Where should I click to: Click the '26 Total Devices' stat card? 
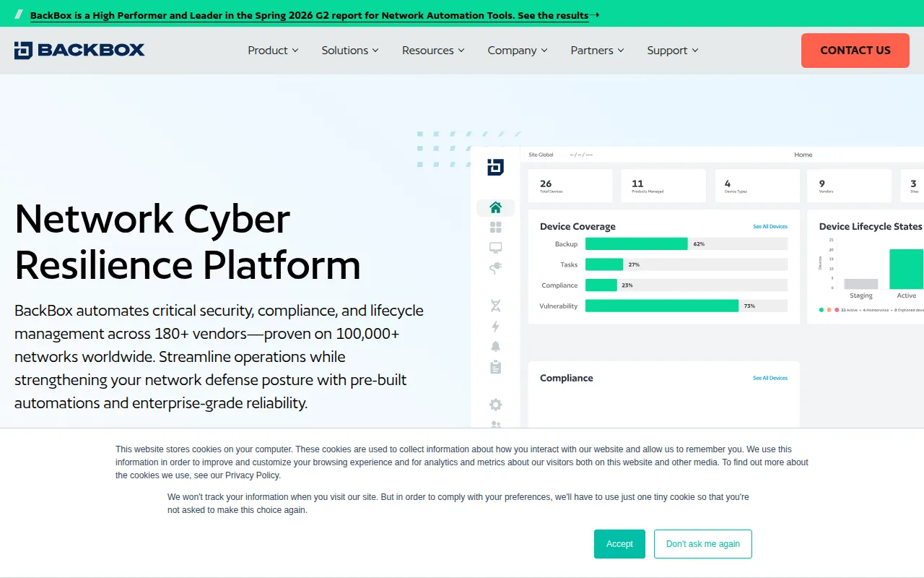(570, 186)
